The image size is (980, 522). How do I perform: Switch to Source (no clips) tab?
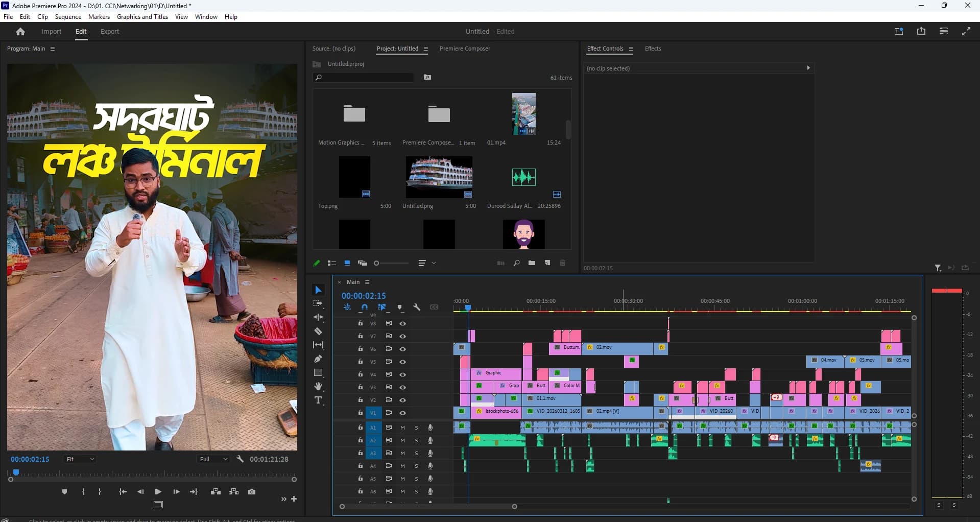coord(334,49)
